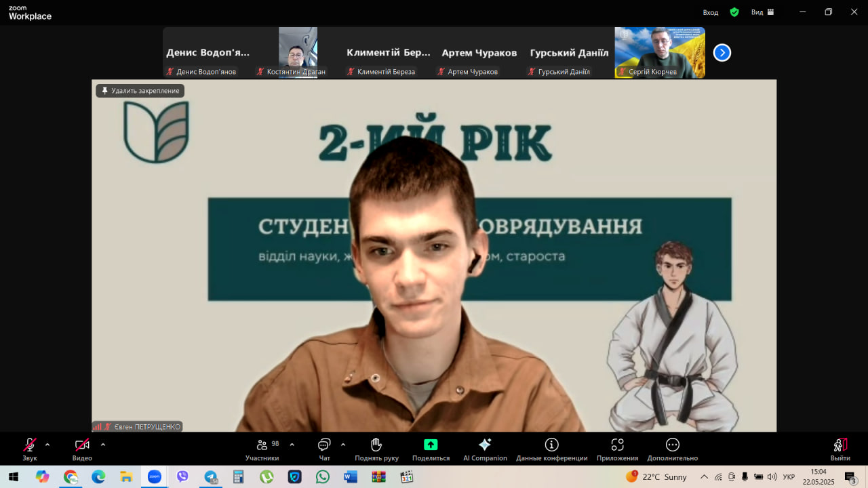The width and height of the screenshot is (868, 488).
Task: Open Telegram from the taskbar
Action: coord(211,476)
